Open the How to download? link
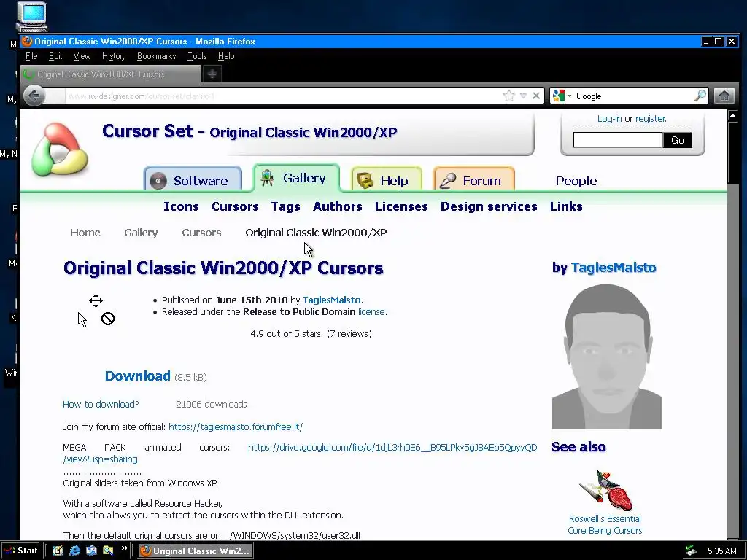Image resolution: width=747 pixels, height=560 pixels. [x=101, y=404]
